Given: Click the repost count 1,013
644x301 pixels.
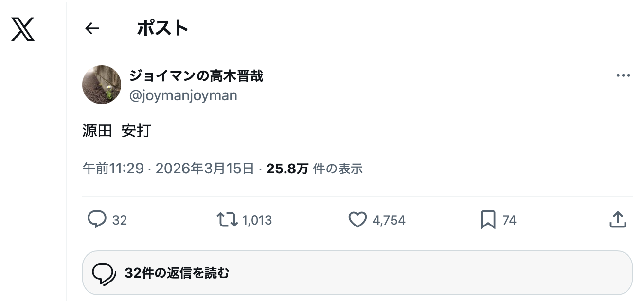Looking at the screenshot, I should [x=257, y=220].
